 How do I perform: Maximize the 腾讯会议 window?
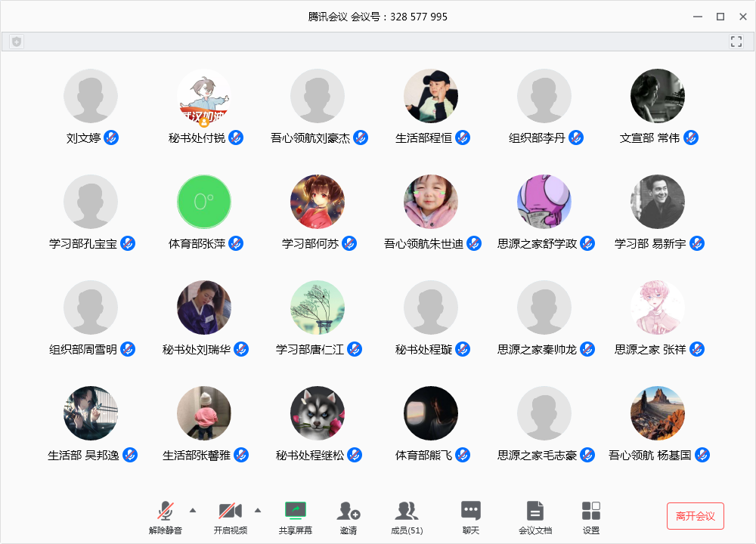pos(720,17)
